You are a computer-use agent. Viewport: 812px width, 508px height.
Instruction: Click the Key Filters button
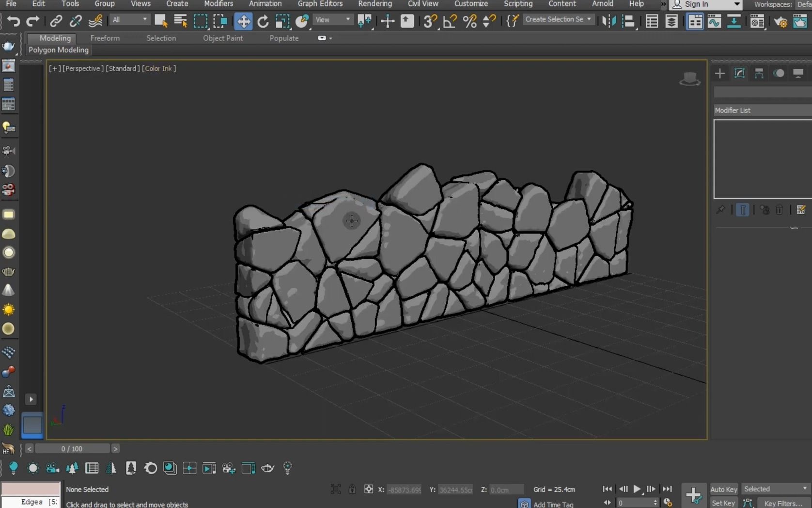point(783,503)
